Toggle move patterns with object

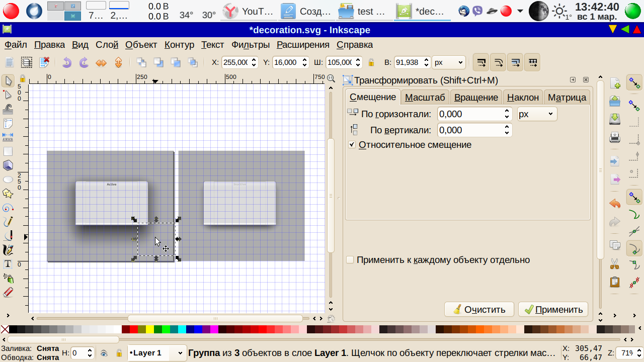[533, 62]
